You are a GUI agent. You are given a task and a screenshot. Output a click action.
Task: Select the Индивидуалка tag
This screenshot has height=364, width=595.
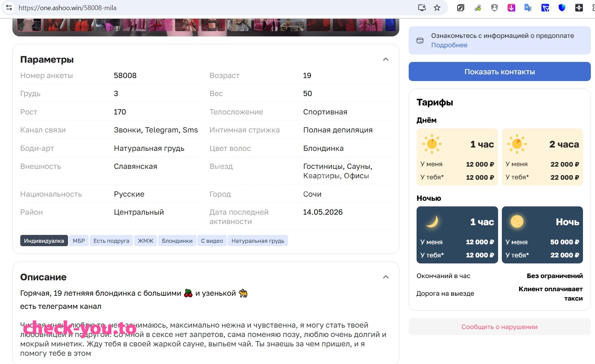[44, 241]
